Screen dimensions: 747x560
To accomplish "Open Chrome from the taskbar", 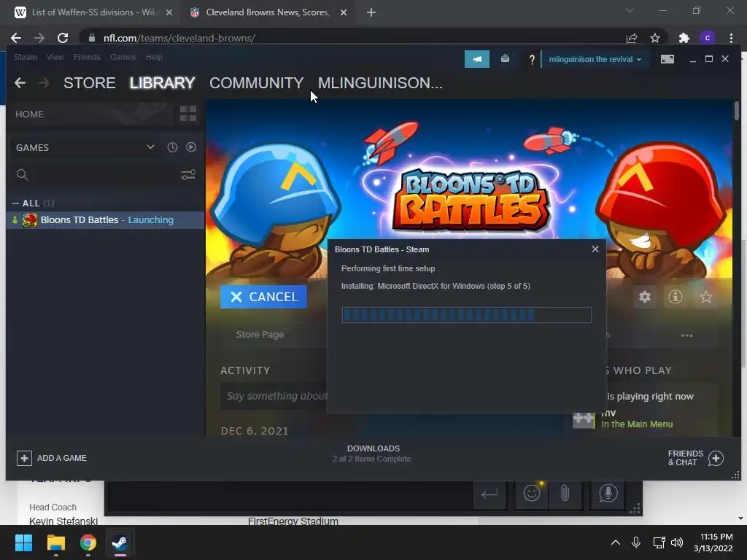I will pyautogui.click(x=88, y=542).
